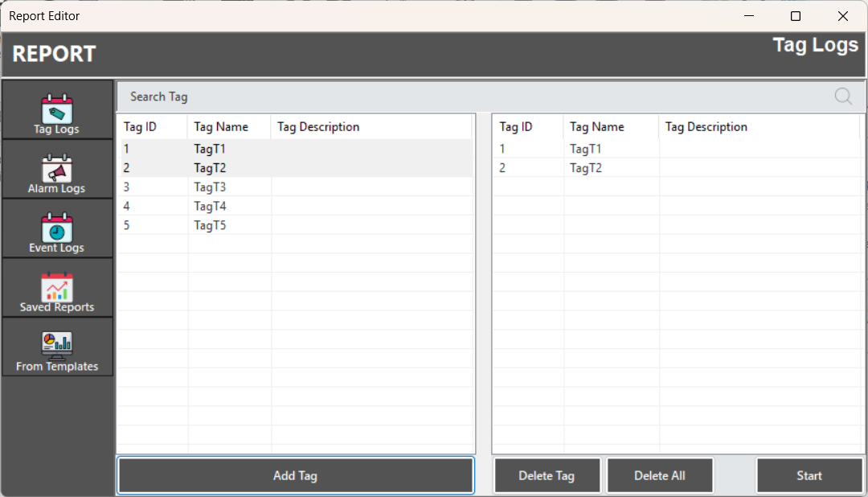Image resolution: width=868 pixels, height=497 pixels.
Task: Click the Delete Tag button
Action: [x=547, y=475]
